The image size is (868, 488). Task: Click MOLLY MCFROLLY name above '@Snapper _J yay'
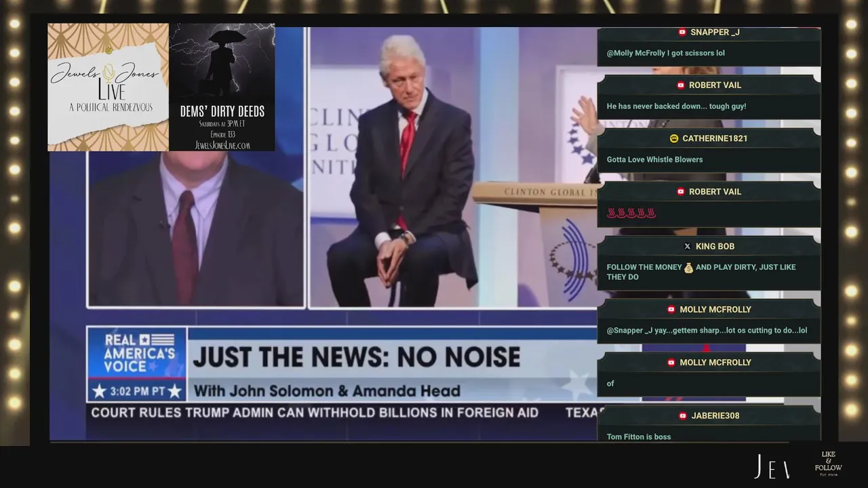click(715, 309)
